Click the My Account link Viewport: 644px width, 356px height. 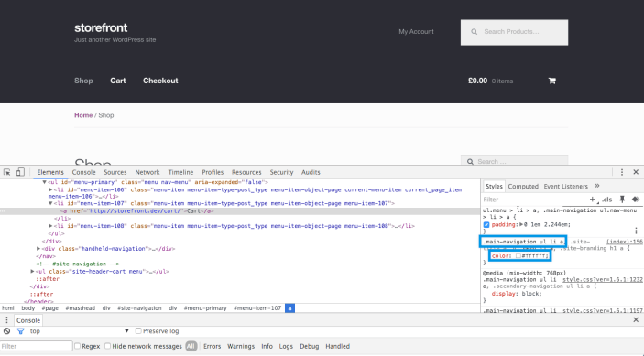[416, 32]
